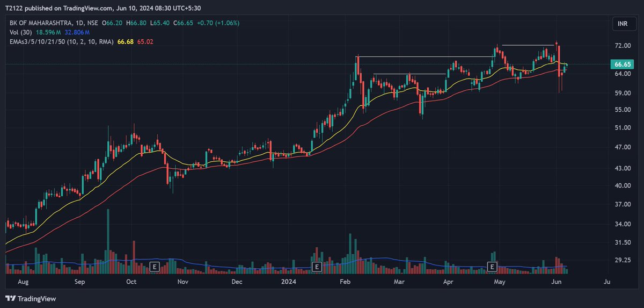Viewport: 644px width, 308px height.
Task: Click the Dec label on time axis
Action: point(237,282)
